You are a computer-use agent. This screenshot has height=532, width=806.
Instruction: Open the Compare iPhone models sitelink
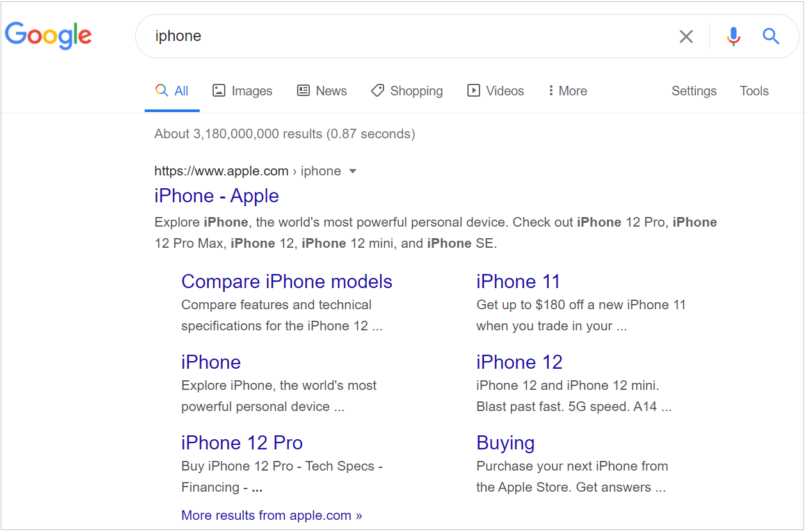287,282
